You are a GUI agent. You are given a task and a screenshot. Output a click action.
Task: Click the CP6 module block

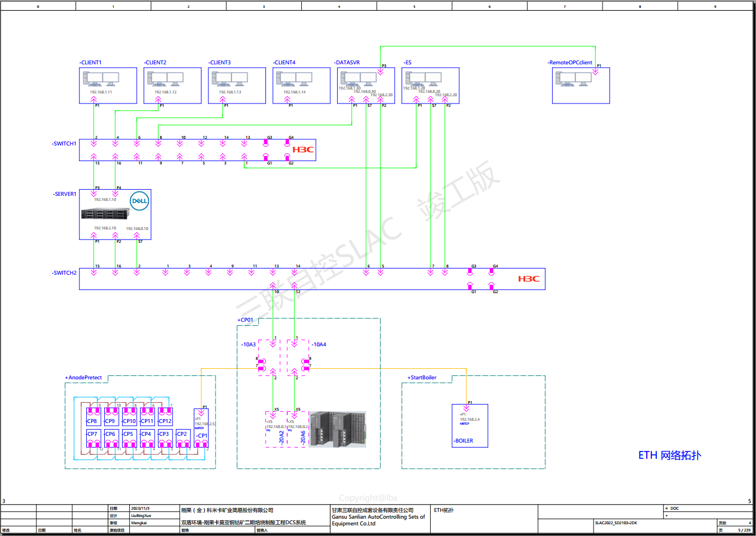tap(111, 438)
